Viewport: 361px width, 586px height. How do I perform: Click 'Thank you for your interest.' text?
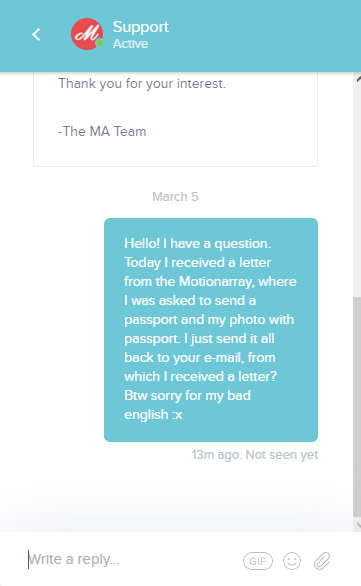point(142,84)
